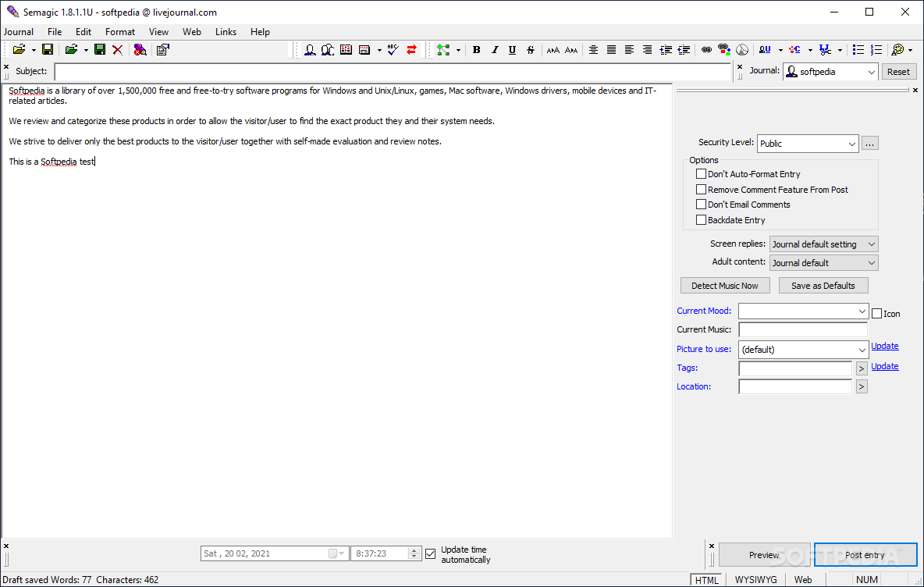Apply underline formatting
924x587 pixels.
tap(512, 49)
